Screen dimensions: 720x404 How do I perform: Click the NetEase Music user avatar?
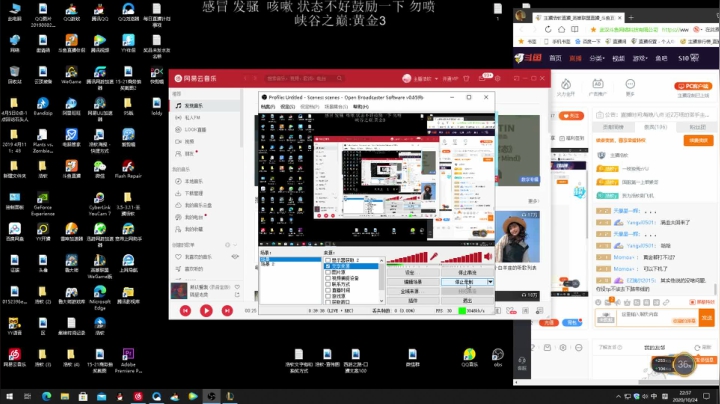tap(406, 79)
